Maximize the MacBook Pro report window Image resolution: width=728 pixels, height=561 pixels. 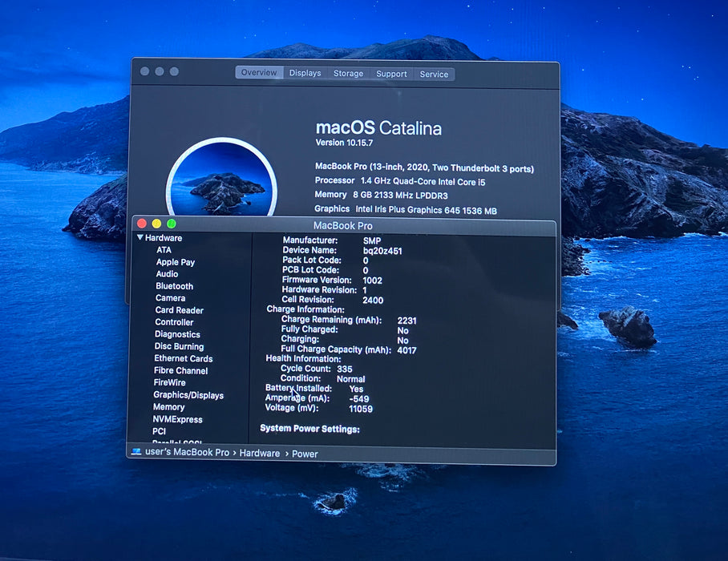point(172,224)
